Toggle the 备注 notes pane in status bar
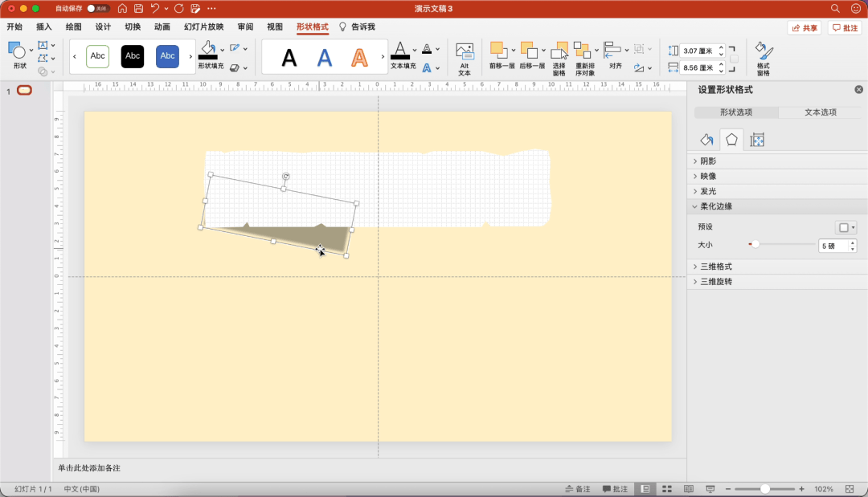The width and height of the screenshot is (868, 497). pyautogui.click(x=577, y=489)
